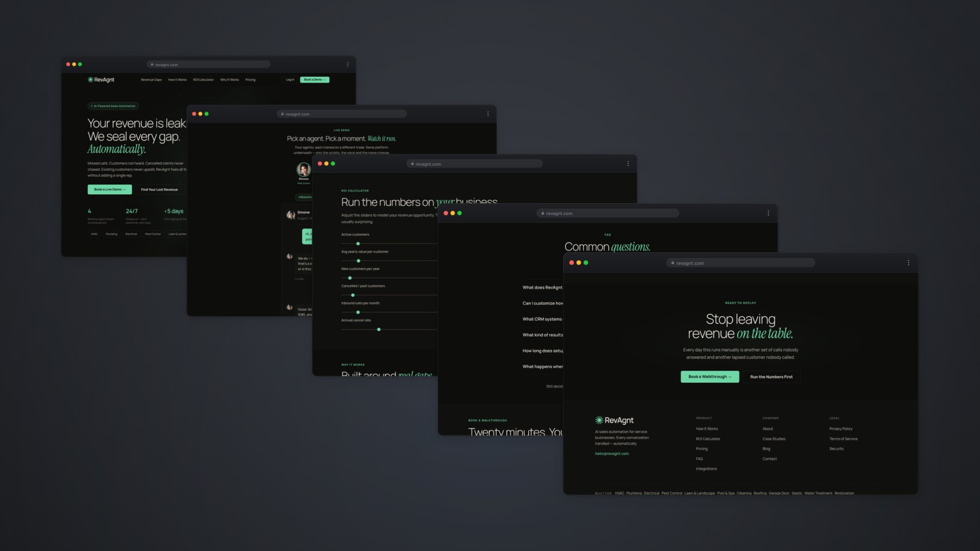The image size is (980, 551).
Task: Select the Electrical tag in the hero window
Action: click(x=131, y=234)
